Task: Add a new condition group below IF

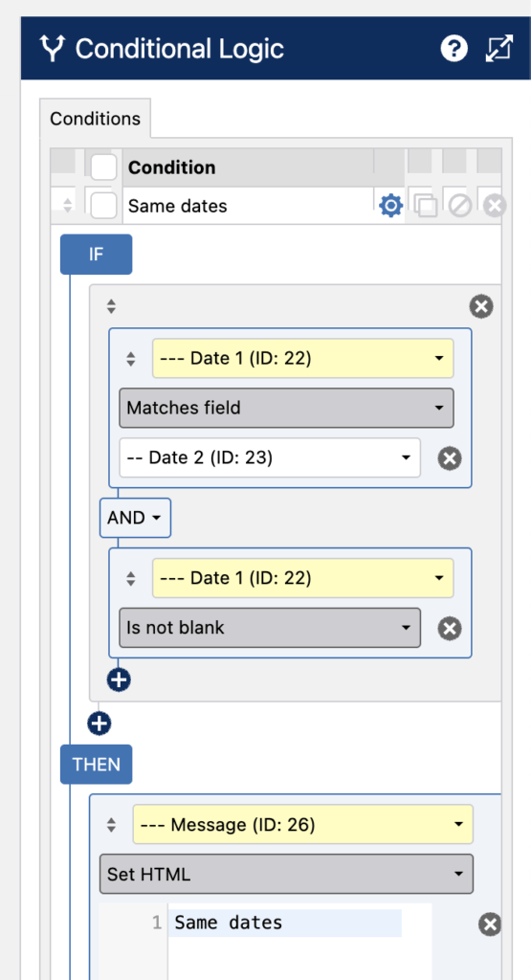Action: 99,724
